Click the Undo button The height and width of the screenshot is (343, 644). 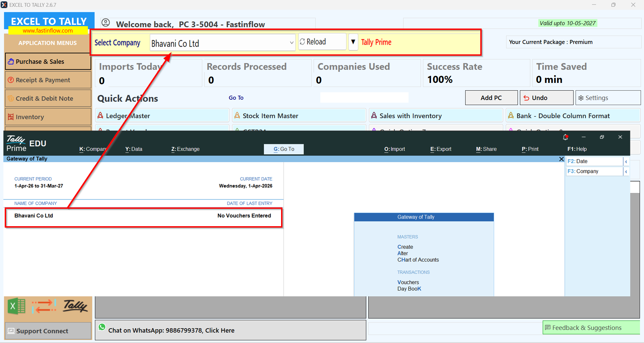tap(547, 98)
